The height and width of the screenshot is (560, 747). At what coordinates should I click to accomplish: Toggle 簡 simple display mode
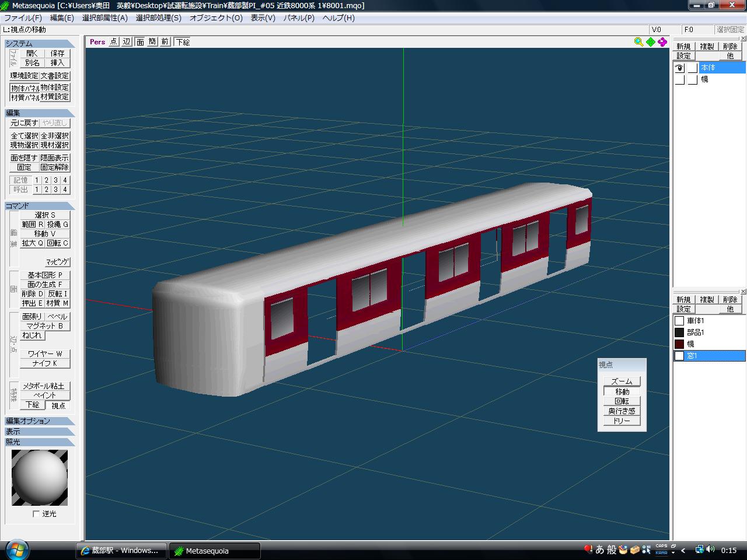[152, 42]
